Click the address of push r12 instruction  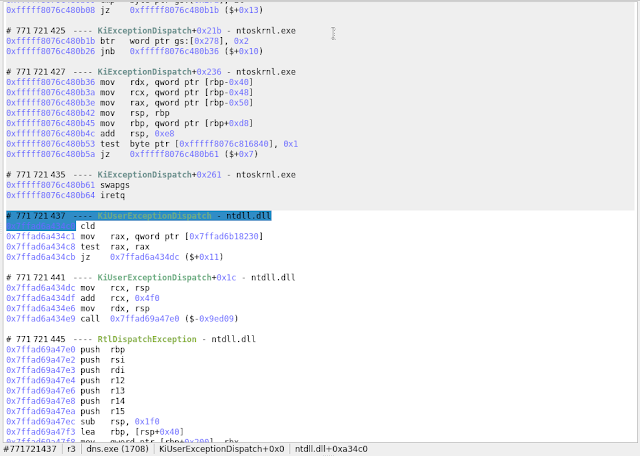coord(41,380)
